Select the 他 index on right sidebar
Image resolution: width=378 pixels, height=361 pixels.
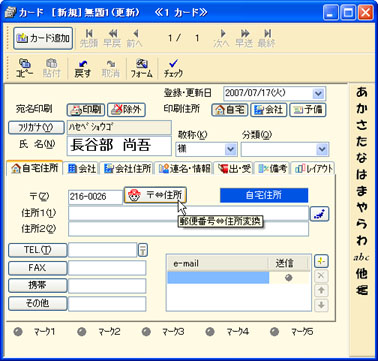click(362, 273)
